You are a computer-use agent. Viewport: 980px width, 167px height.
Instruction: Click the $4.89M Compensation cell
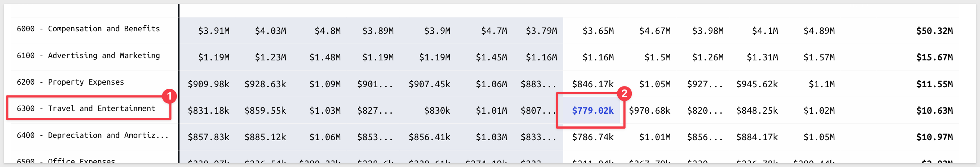(x=819, y=31)
